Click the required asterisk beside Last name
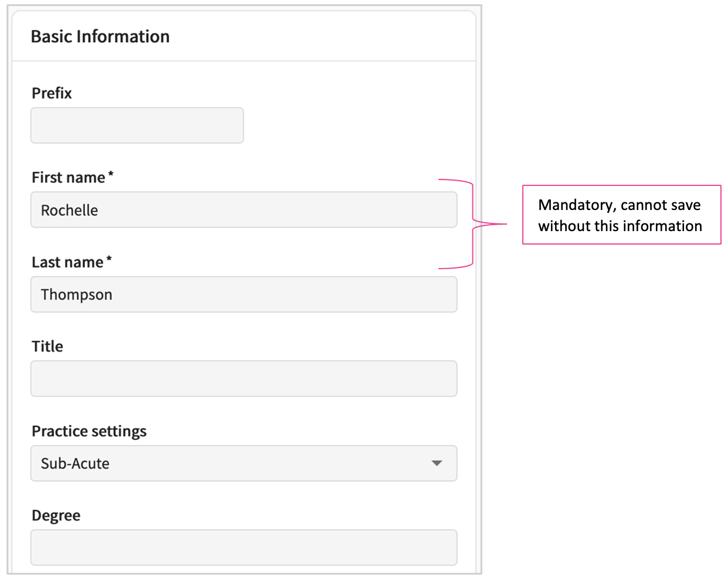 [x=109, y=259]
